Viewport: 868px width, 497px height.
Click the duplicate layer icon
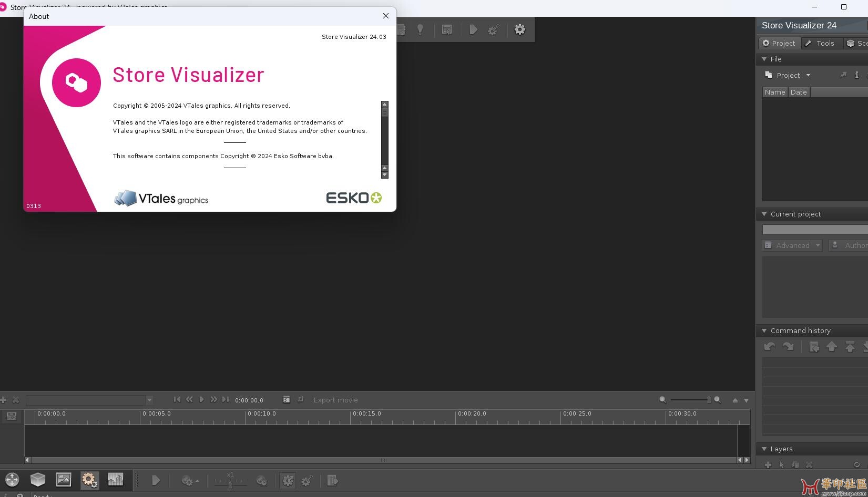[x=795, y=464]
